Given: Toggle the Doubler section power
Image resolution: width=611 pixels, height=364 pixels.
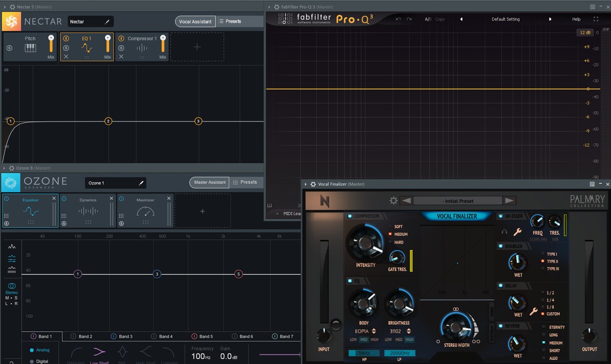Looking at the screenshot, I should (500, 246).
